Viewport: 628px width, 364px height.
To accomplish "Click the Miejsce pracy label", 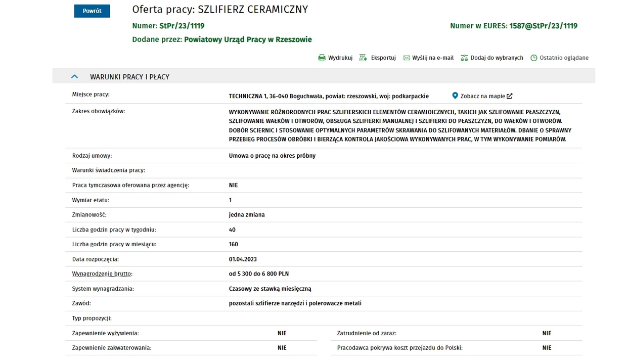I will (91, 95).
